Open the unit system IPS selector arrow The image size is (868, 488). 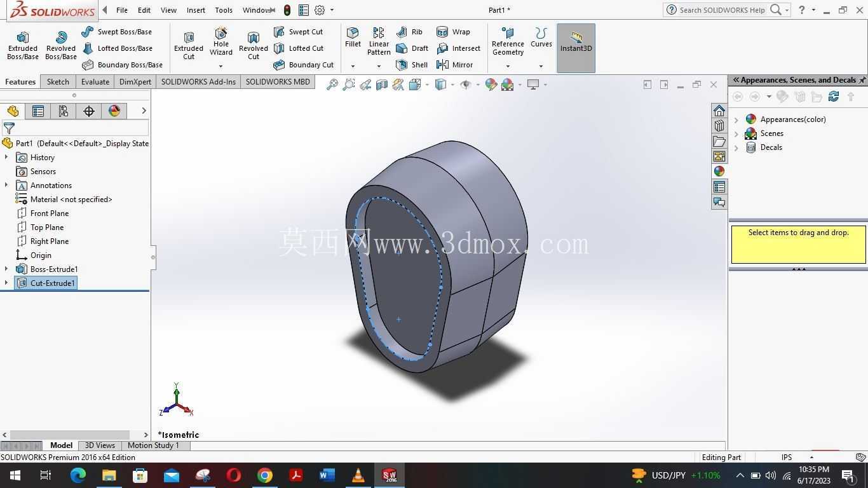tap(811, 457)
